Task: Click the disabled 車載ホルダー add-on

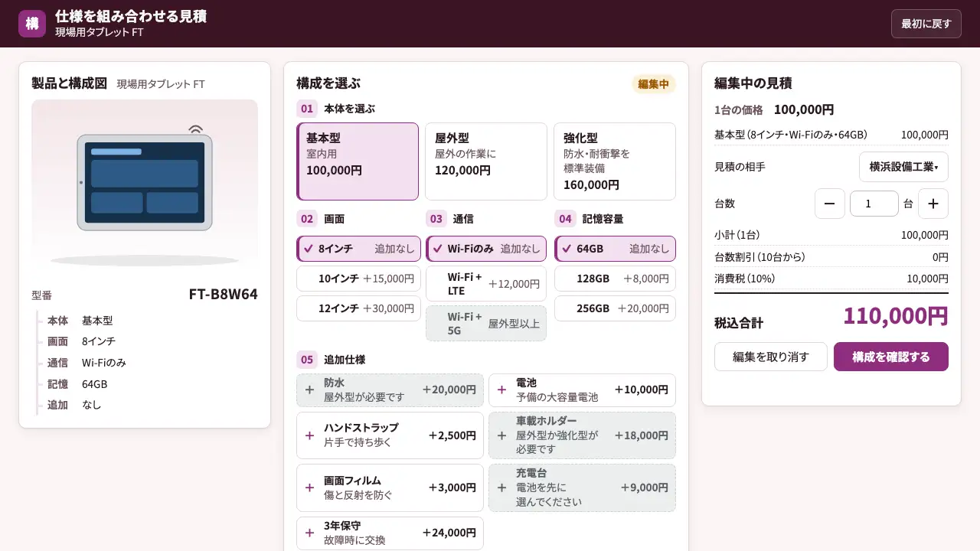Action: coord(582,435)
